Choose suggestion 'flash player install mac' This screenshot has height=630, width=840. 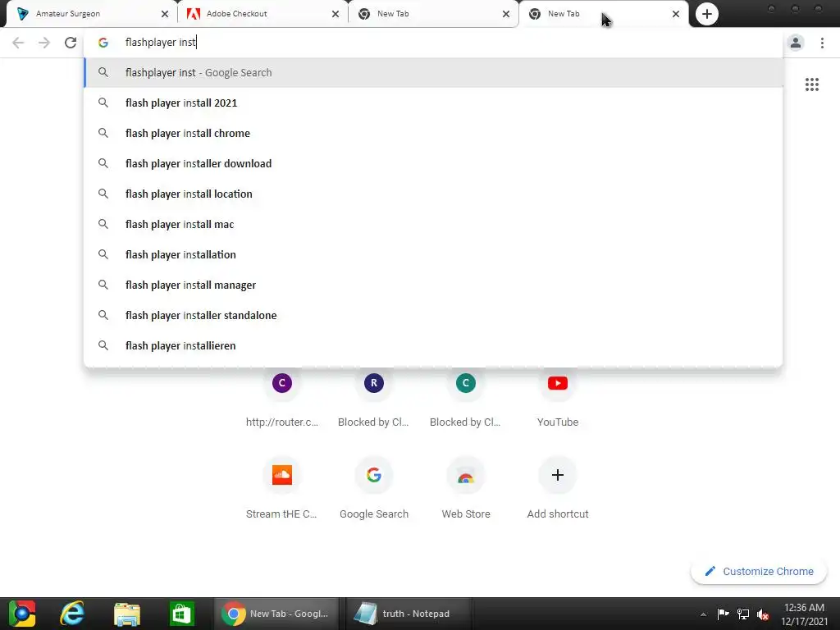click(x=433, y=224)
